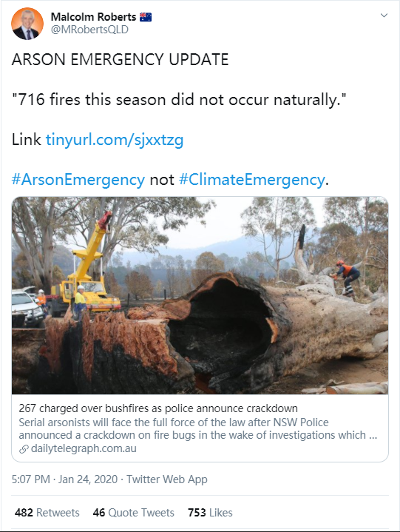View the 753 Likes list
Viewport: 400px width, 532px height.
click(x=210, y=512)
